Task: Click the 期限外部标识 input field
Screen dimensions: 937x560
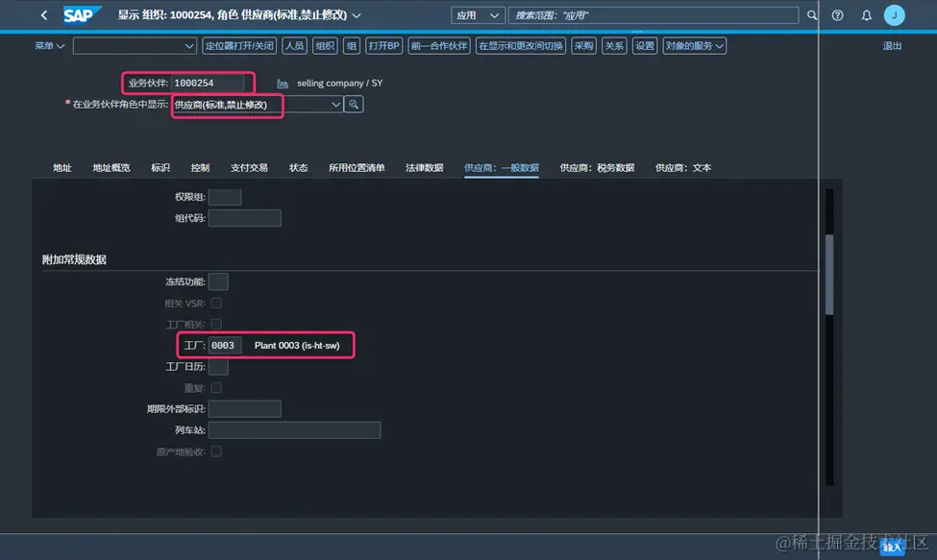Action: [245, 409]
